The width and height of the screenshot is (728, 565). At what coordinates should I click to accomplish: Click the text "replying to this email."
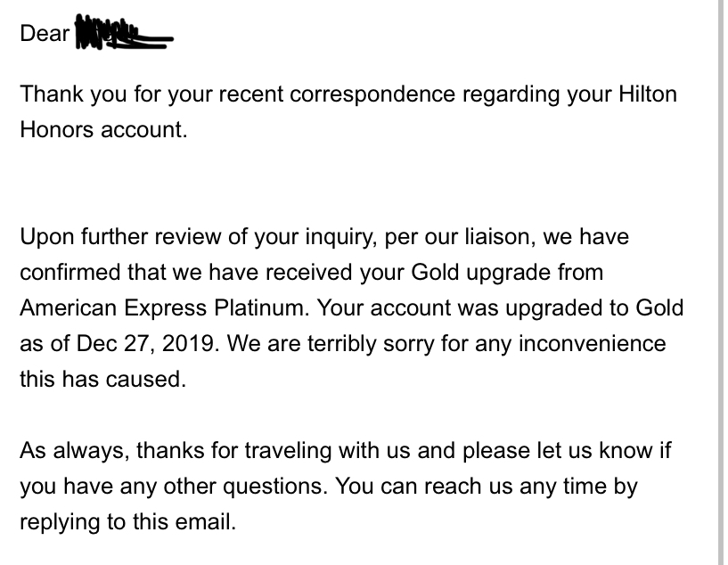(127, 521)
